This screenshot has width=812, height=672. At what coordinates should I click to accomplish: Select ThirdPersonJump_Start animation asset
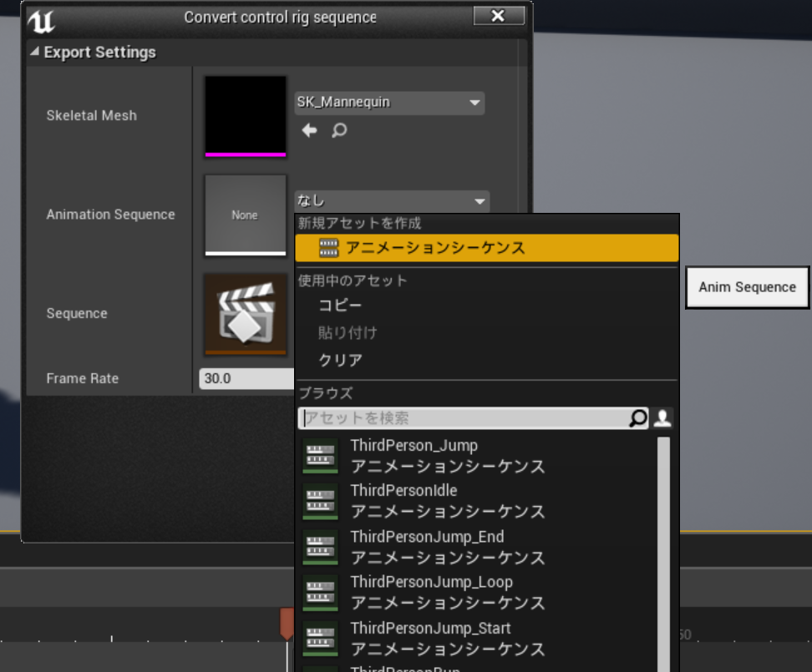(479, 639)
